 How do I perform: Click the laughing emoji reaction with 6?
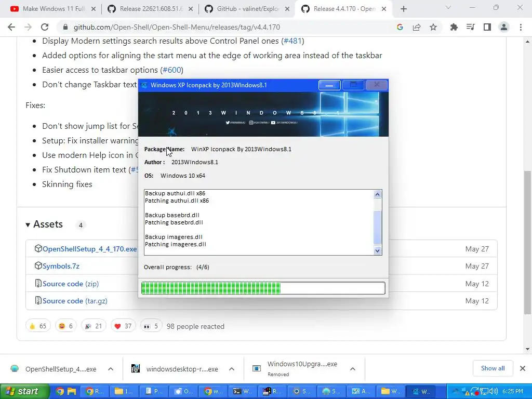[x=66, y=326]
